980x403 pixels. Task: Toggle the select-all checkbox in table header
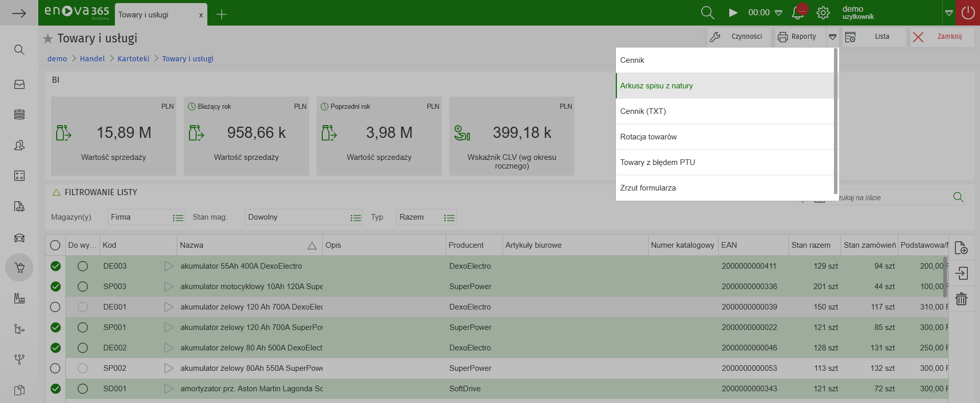click(x=55, y=245)
